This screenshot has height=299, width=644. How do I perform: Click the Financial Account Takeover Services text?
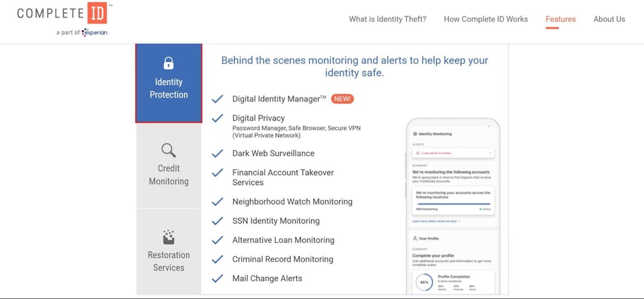[x=283, y=178]
